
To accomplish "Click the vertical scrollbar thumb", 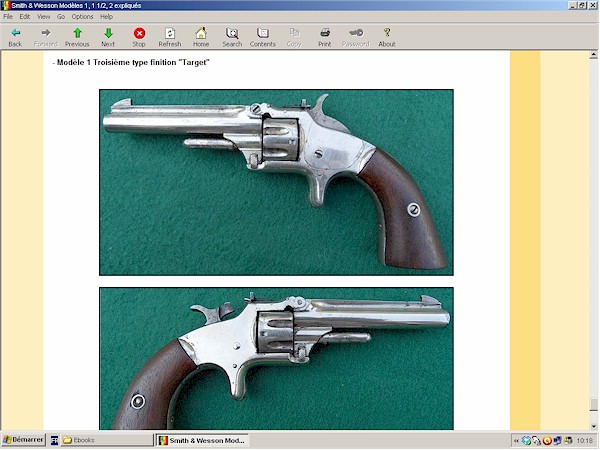I will coord(593,404).
